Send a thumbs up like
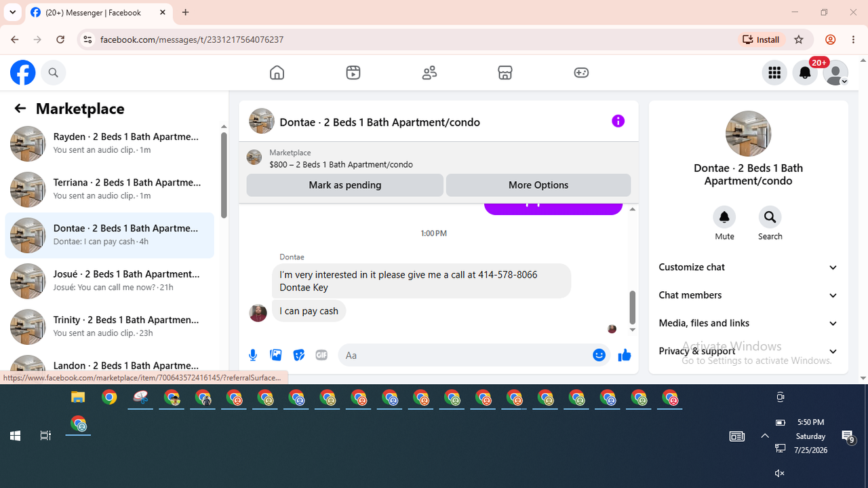Viewport: 868px width, 488px height. 625,355
